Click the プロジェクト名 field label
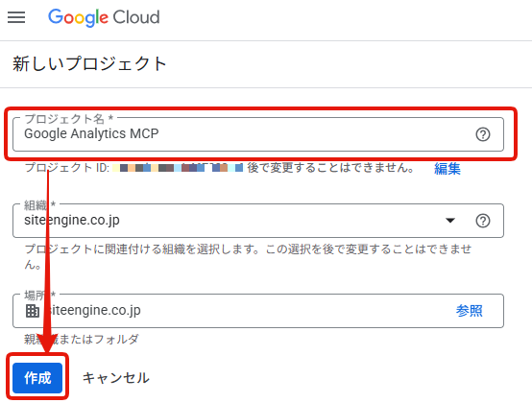532x403 pixels. (x=69, y=119)
